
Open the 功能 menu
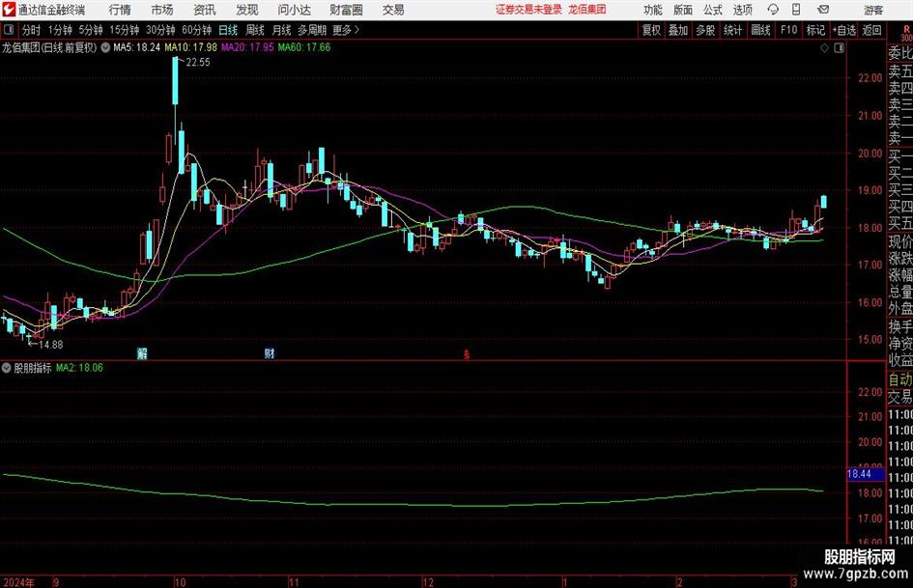(x=653, y=10)
